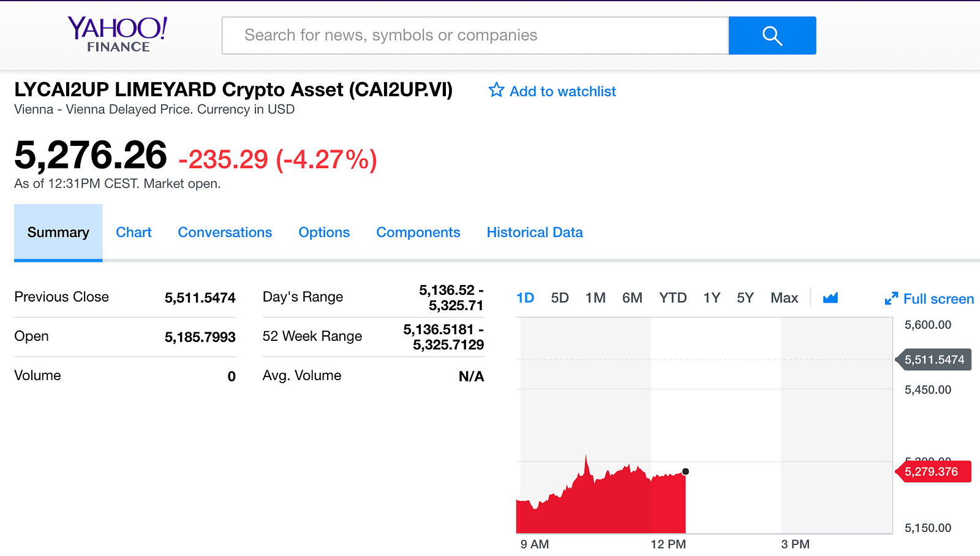
Task: Go to the Options tab
Action: (324, 232)
